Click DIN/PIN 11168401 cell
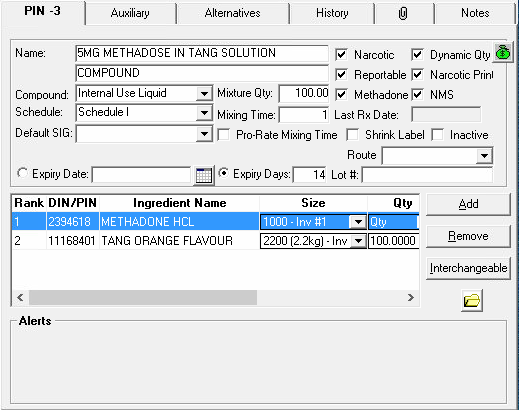 72,241
